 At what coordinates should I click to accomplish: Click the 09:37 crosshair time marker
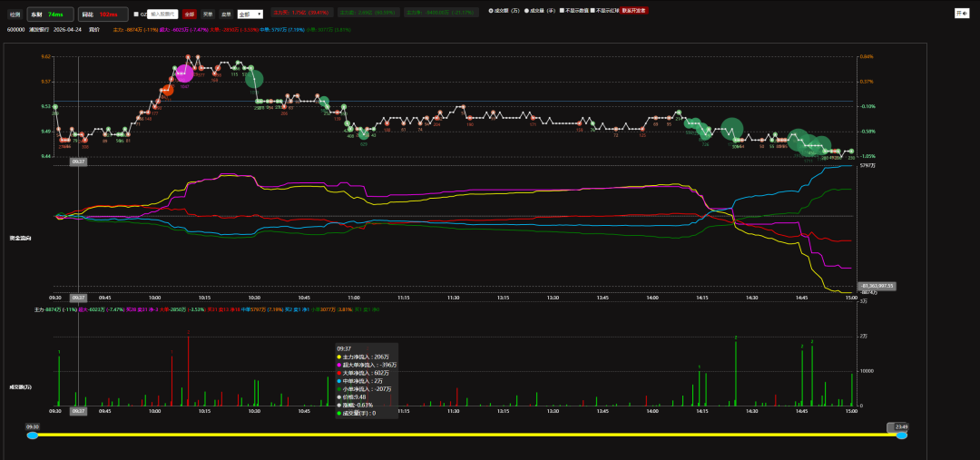point(79,161)
